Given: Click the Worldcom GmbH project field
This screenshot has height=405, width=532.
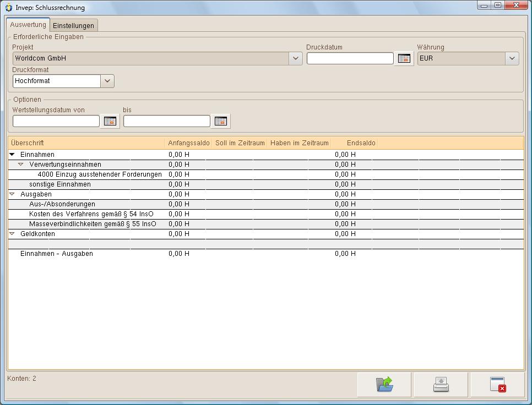Looking at the screenshot, I should 151,58.
